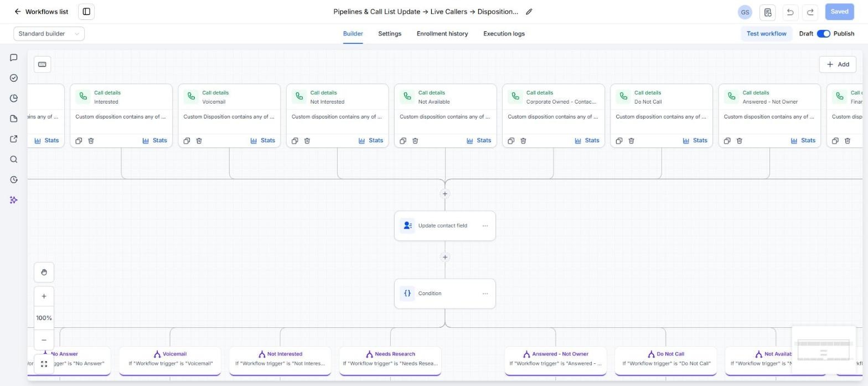Viewport: 868px width, 386px height.
Task: Toggle the sidebar panel icon beside Workflows list
Action: pos(86,12)
